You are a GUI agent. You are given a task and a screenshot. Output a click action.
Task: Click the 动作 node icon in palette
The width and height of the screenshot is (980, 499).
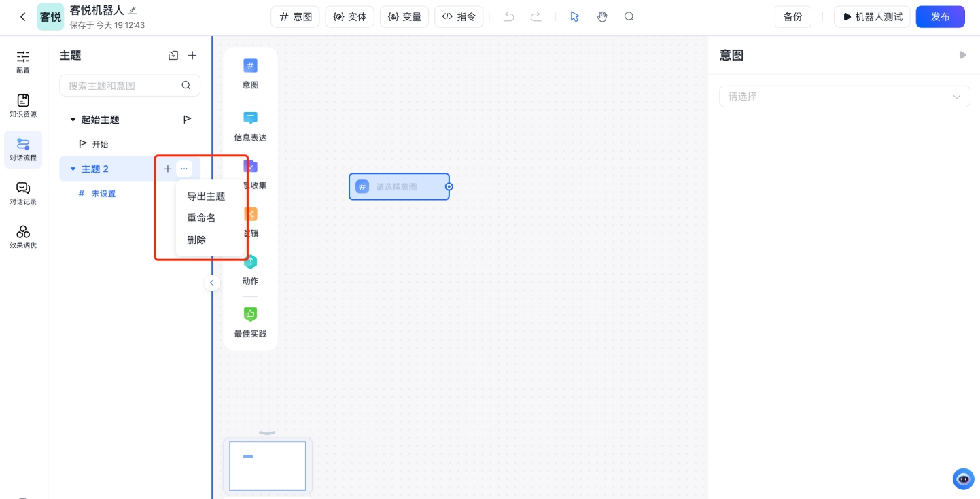(250, 262)
